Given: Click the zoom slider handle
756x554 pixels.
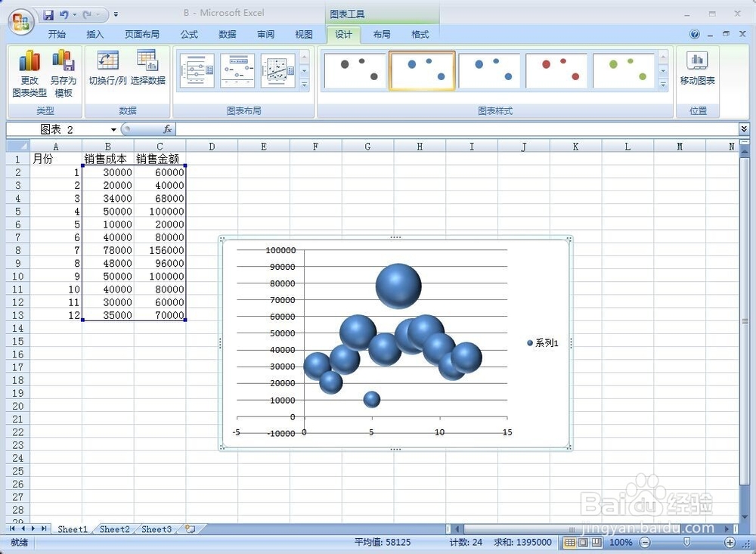Looking at the screenshot, I should pyautogui.click(x=687, y=543).
